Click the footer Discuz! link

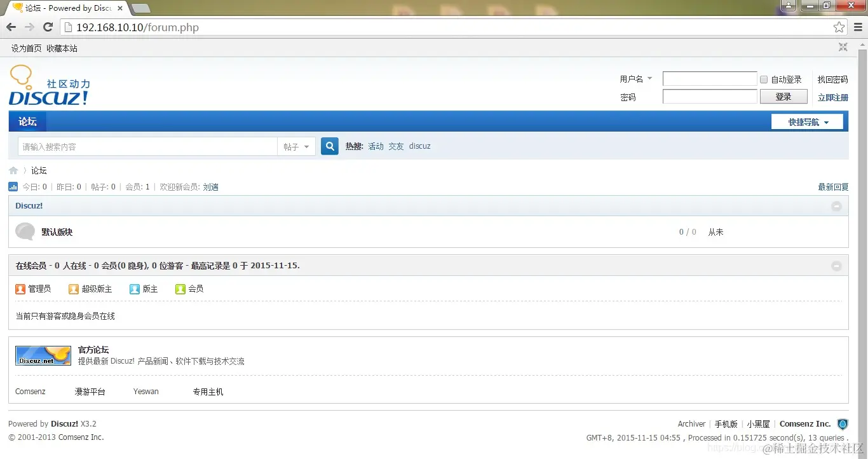(65, 424)
